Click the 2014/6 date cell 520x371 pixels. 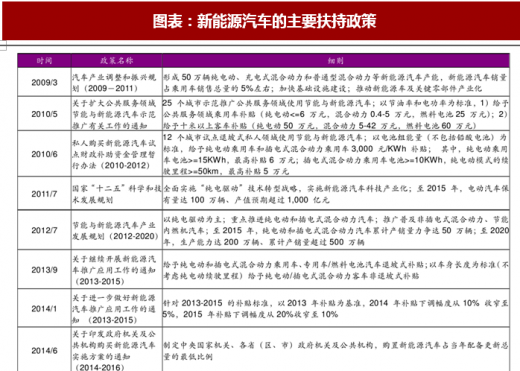pos(44,350)
